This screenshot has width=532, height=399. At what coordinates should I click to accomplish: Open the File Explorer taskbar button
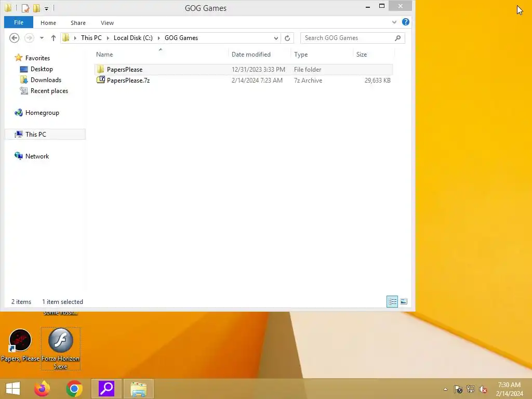[138, 389]
